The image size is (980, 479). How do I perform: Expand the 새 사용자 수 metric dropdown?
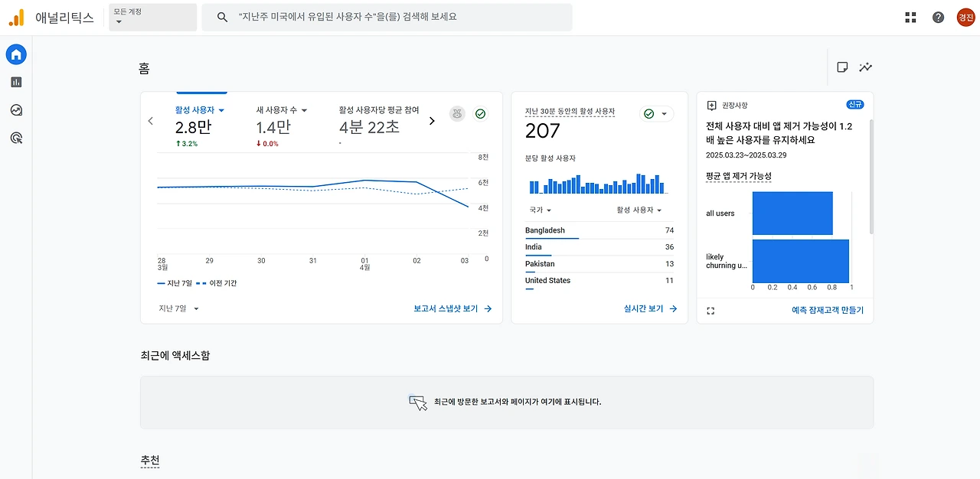point(282,110)
